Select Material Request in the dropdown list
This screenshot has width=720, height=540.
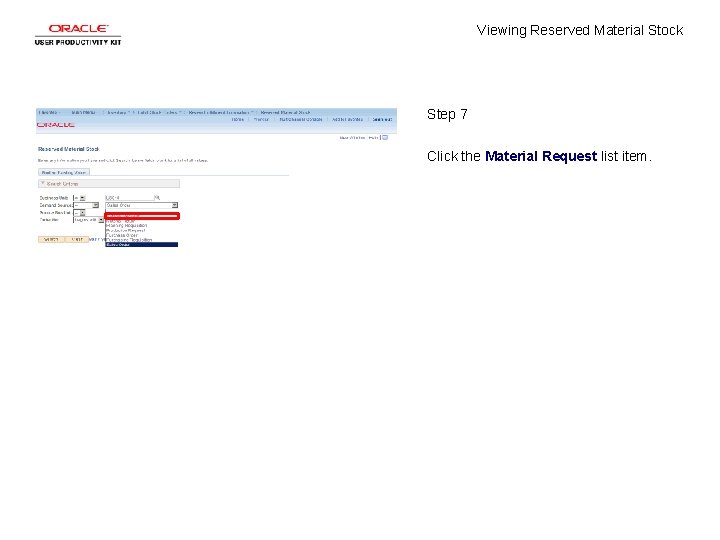coord(141,216)
